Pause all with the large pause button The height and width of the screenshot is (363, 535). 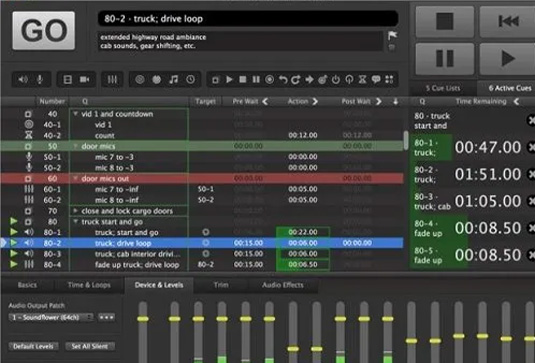(x=445, y=58)
